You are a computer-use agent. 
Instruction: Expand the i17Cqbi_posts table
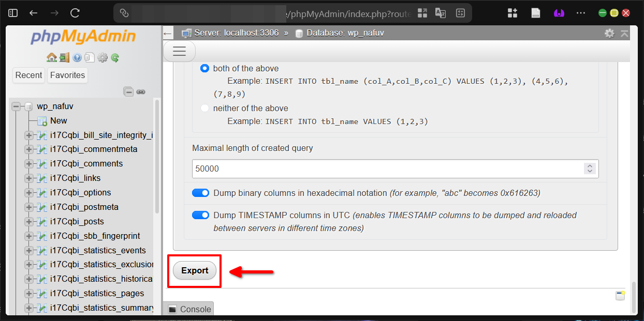click(28, 221)
